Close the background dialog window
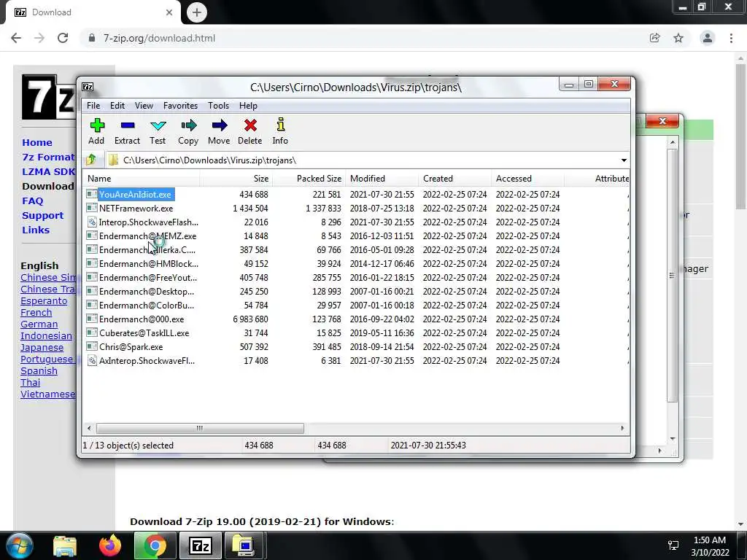 click(x=662, y=121)
